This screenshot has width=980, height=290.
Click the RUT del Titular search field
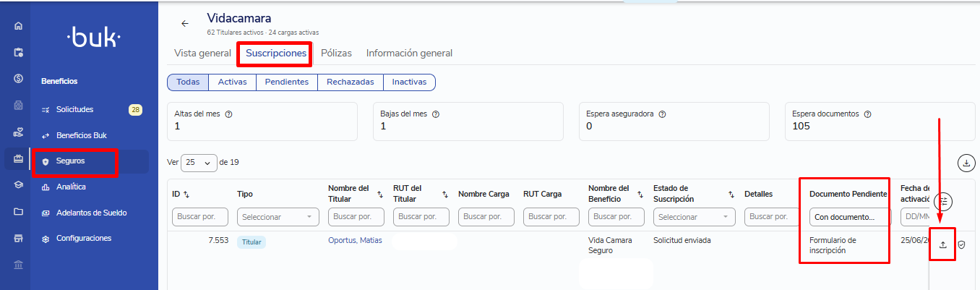pyautogui.click(x=421, y=217)
